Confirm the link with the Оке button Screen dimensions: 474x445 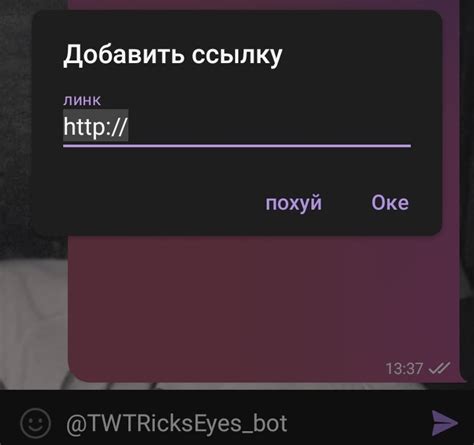390,202
